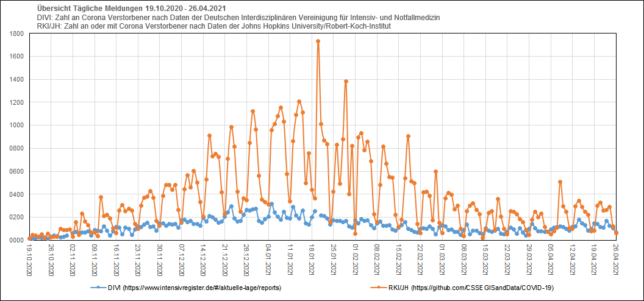Click x-axis date 26.10.2020
Viewport: 644px width, 301px height.
[51, 260]
